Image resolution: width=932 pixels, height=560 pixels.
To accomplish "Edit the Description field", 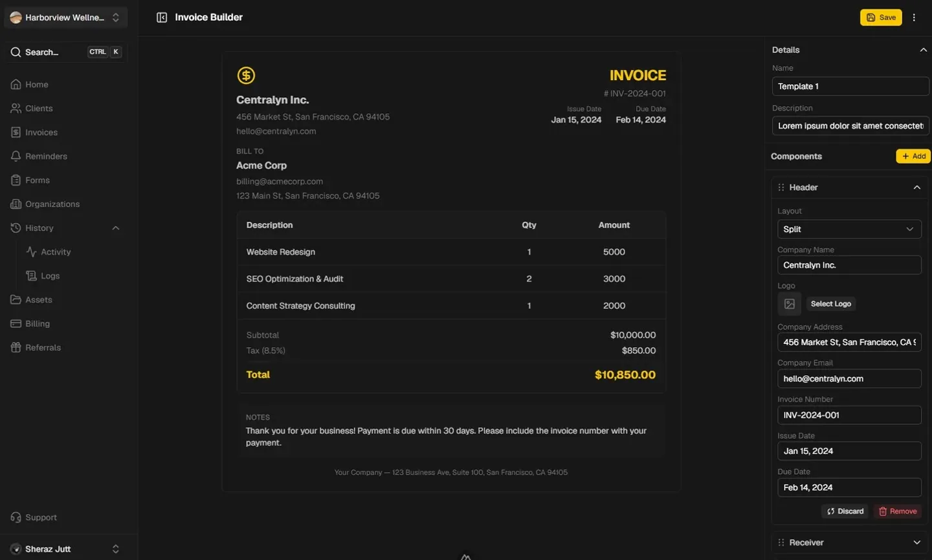I will (x=850, y=126).
